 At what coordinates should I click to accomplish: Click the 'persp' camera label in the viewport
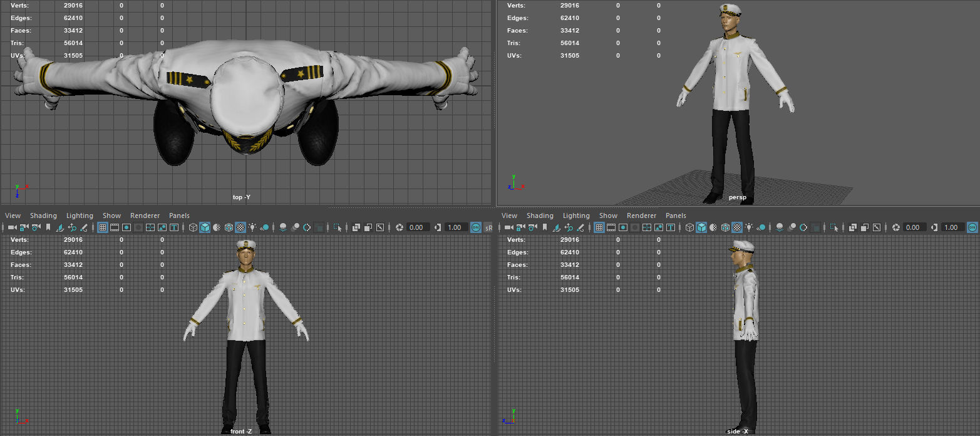[737, 197]
